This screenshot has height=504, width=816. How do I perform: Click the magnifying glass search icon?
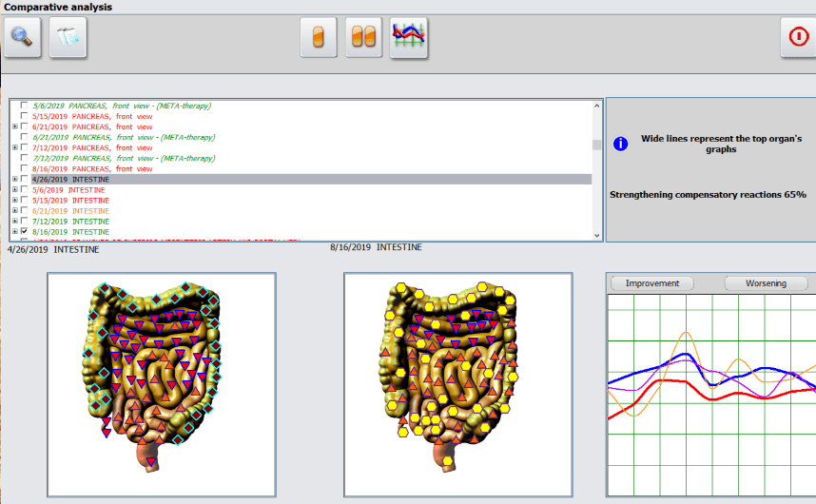[x=23, y=38]
